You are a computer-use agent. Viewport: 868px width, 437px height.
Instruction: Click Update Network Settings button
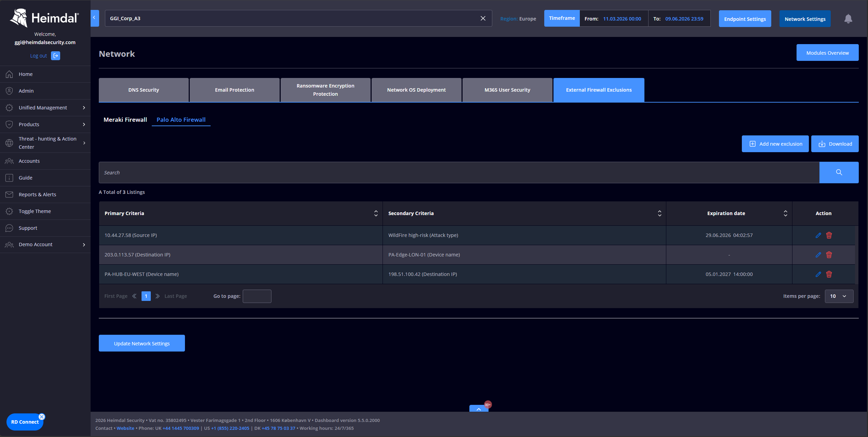142,343
